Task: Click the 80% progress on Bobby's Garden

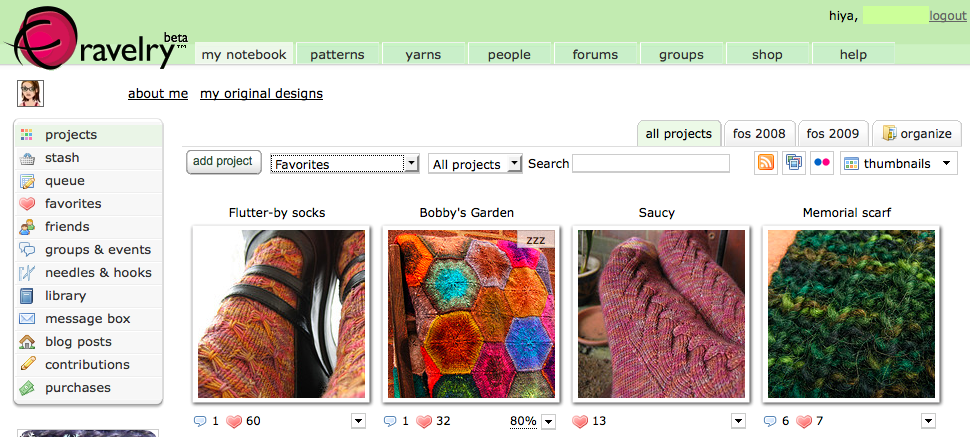Action: (x=523, y=422)
